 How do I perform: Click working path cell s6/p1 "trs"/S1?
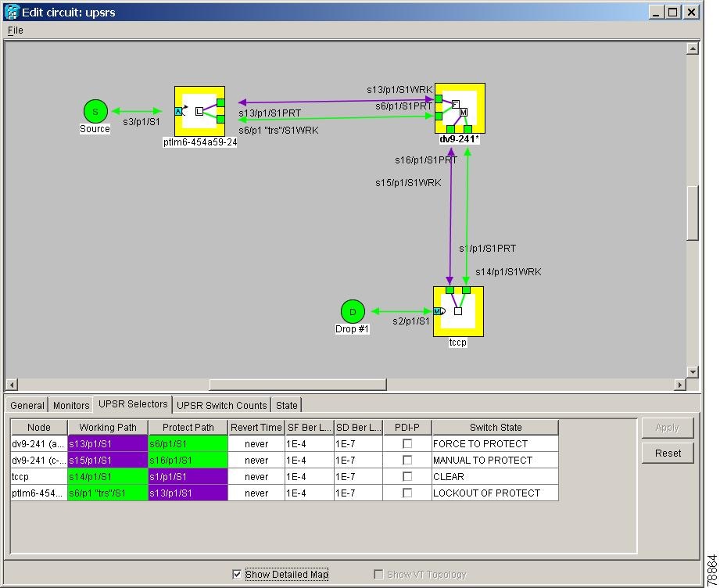[108, 493]
